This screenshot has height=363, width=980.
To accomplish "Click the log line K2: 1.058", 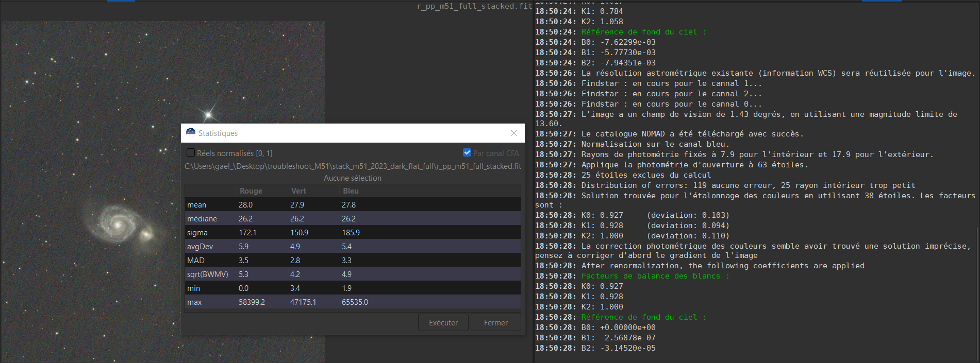I will pos(579,22).
